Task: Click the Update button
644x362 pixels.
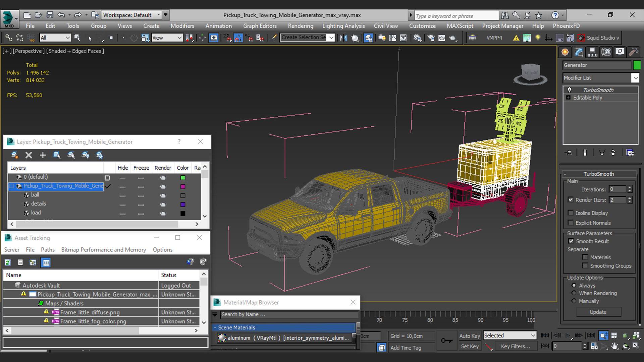Action: click(x=598, y=312)
